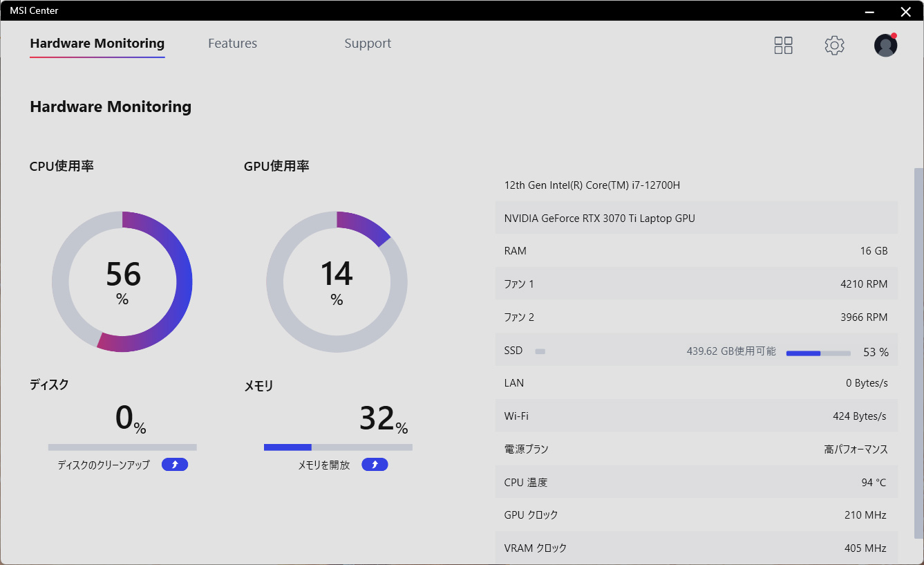Image resolution: width=924 pixels, height=565 pixels.
Task: Click the GPU使用率 heading
Action: pos(276,166)
